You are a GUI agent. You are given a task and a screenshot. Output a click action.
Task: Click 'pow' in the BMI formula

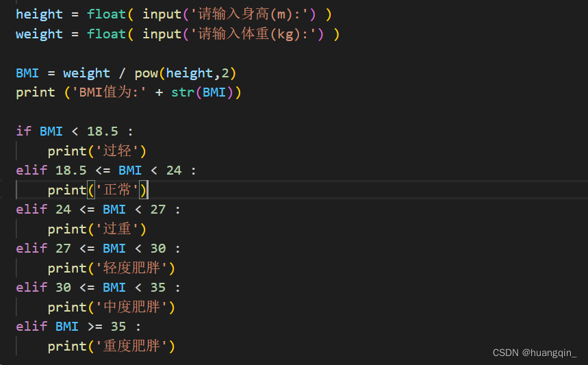[x=146, y=73]
